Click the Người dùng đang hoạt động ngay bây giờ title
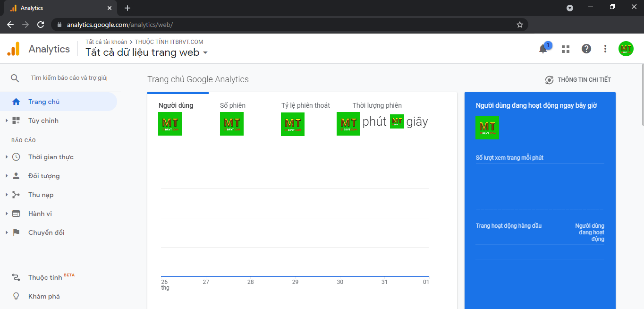Image resolution: width=644 pixels, height=309 pixels. pyautogui.click(x=536, y=105)
